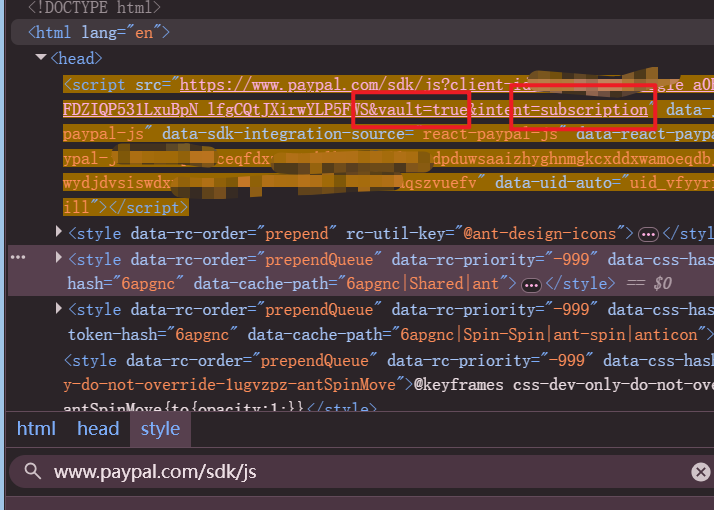Click the vault=true URL parameter
This screenshot has height=510, width=714.
point(423,110)
